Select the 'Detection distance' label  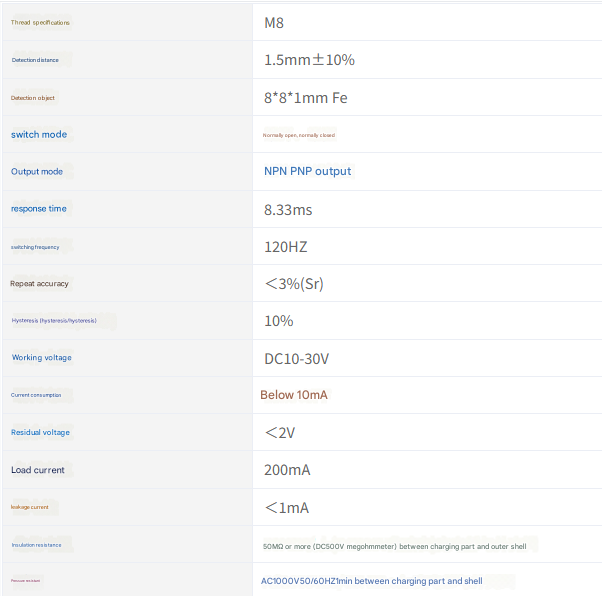[35, 60]
